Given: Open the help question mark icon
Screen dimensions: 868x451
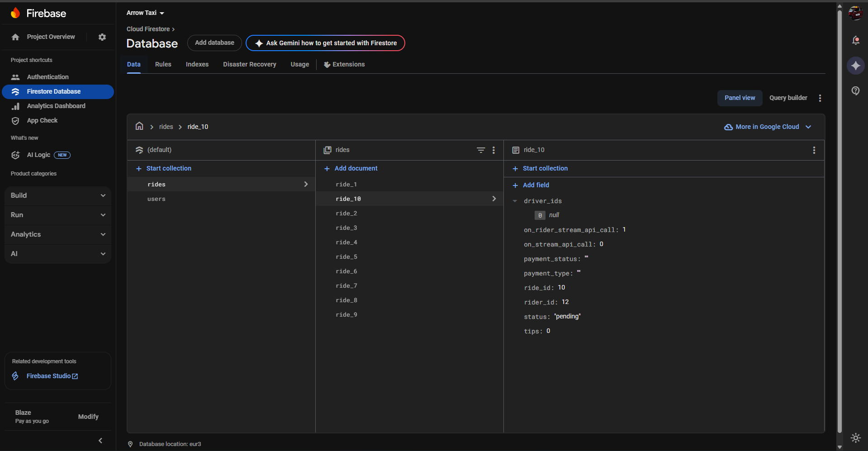Looking at the screenshot, I should click(855, 91).
